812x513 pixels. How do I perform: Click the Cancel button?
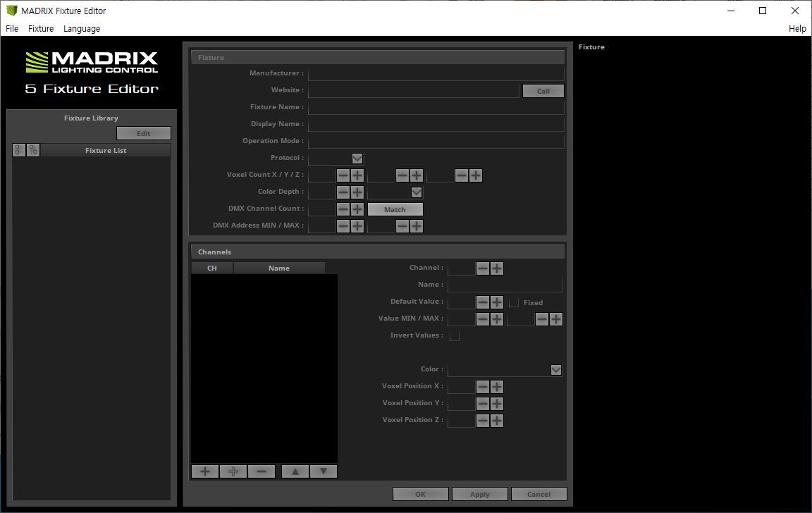click(539, 495)
